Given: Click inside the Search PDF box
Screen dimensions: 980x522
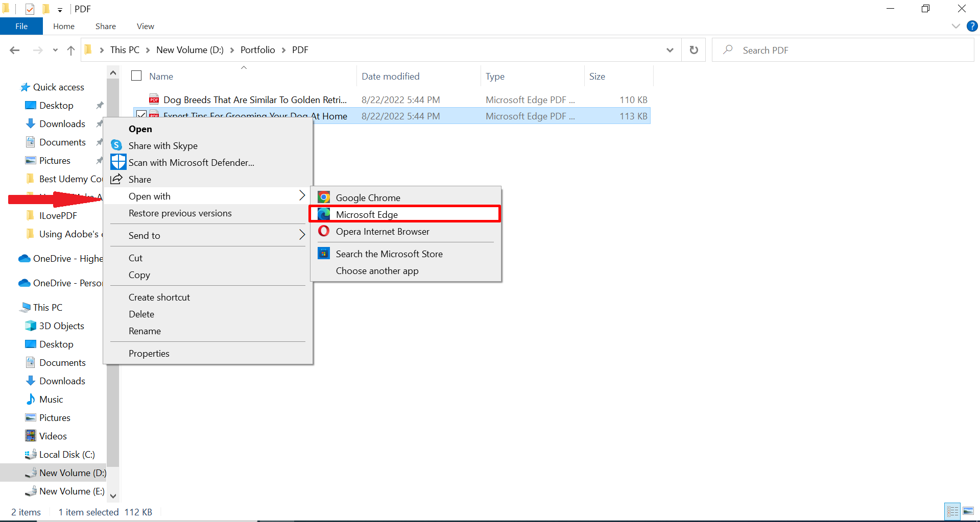Looking at the screenshot, I should tap(817, 49).
